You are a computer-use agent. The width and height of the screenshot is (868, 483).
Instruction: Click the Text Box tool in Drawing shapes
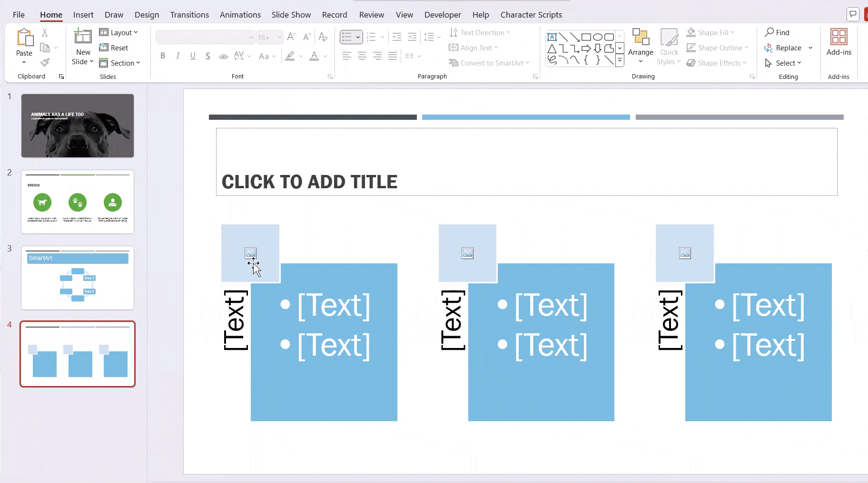(x=552, y=36)
